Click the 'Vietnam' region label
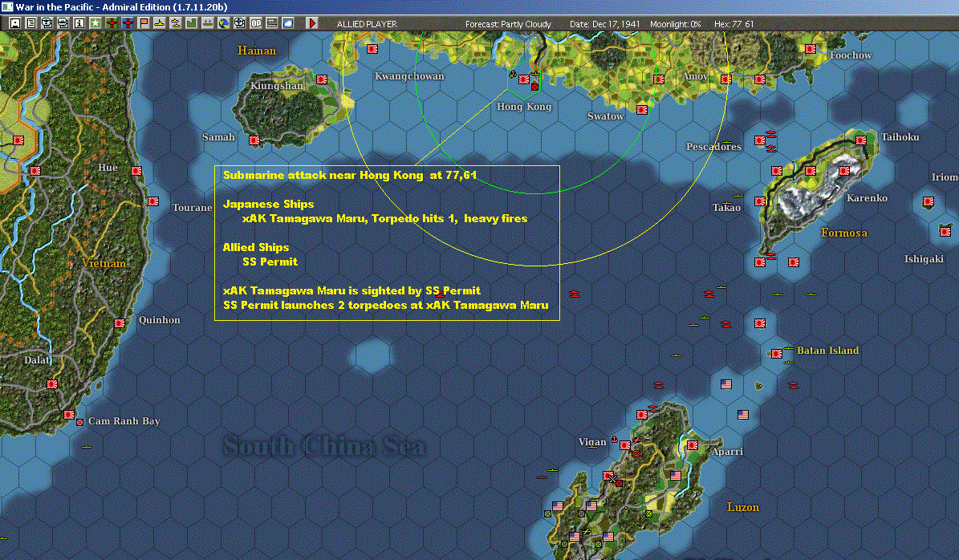 click(104, 263)
